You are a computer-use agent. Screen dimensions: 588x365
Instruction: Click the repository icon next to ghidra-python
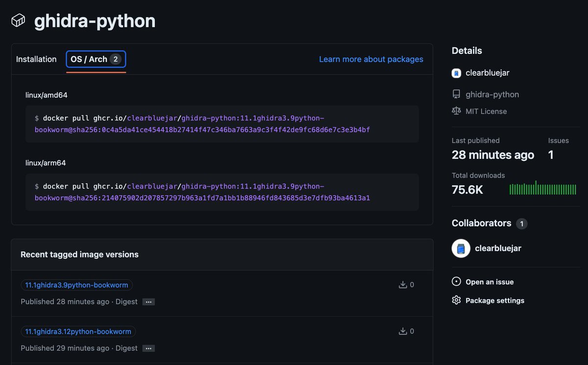pos(456,94)
